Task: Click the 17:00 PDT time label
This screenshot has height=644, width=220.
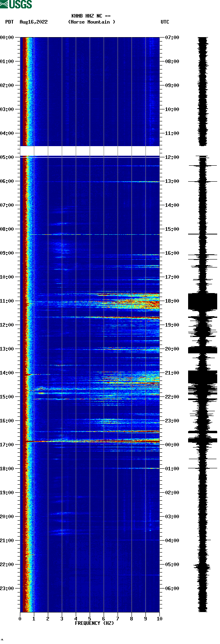Action: click(x=7, y=445)
